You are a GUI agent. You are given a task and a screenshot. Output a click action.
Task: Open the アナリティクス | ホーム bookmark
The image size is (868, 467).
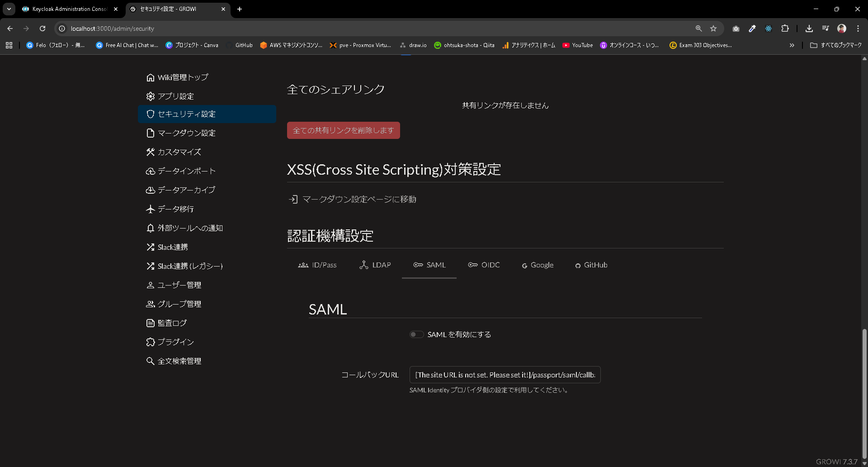click(x=528, y=45)
